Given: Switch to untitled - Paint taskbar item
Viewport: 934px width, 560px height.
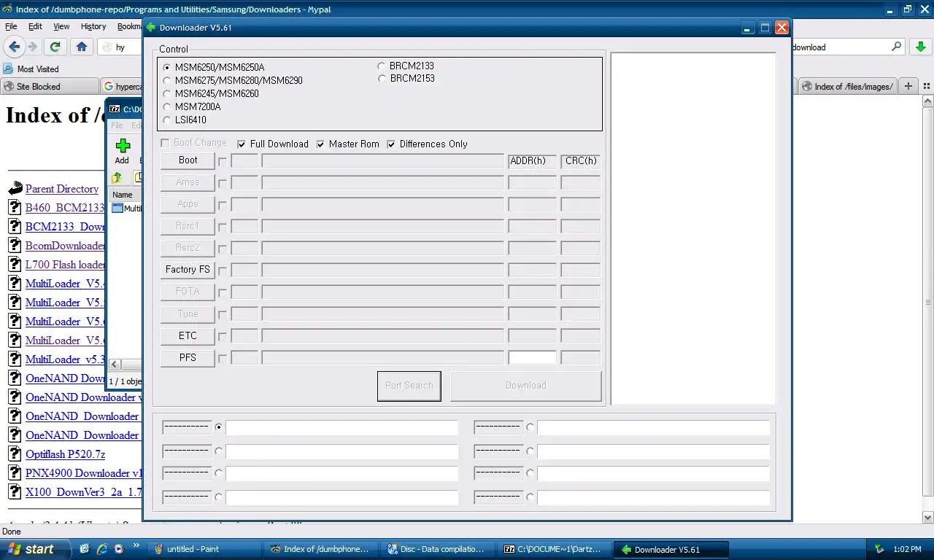Looking at the screenshot, I should tap(204, 549).
